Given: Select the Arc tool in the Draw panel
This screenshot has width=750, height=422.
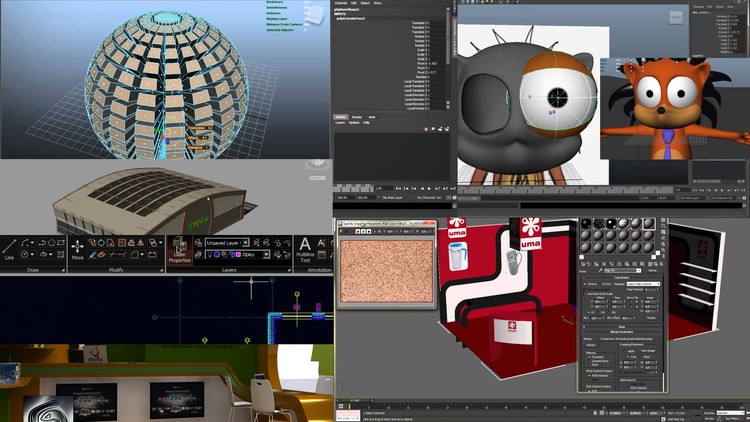Looking at the screenshot, I should 25,243.
